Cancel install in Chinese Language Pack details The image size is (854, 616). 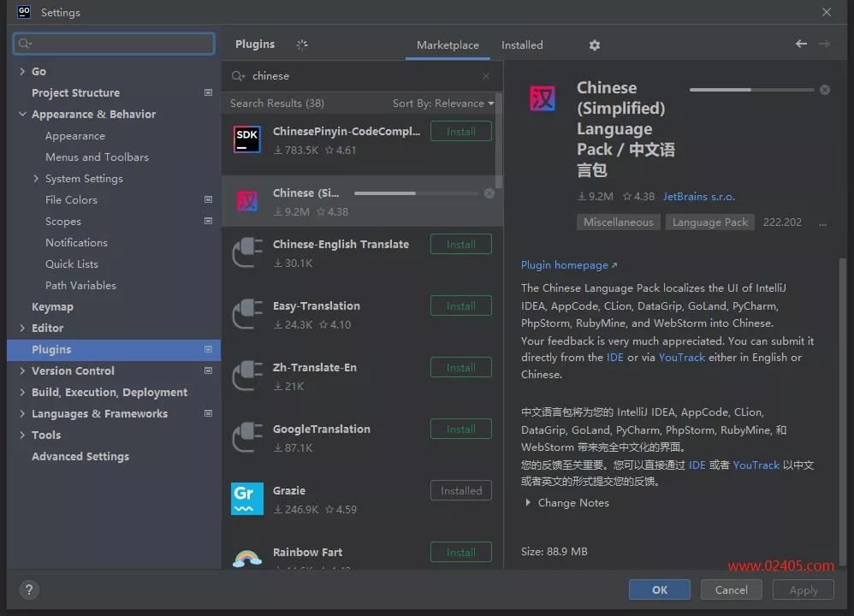click(825, 90)
